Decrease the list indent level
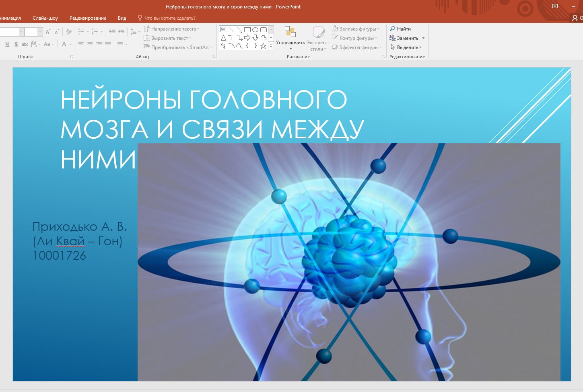Image resolution: width=583 pixels, height=392 pixels. click(x=112, y=32)
